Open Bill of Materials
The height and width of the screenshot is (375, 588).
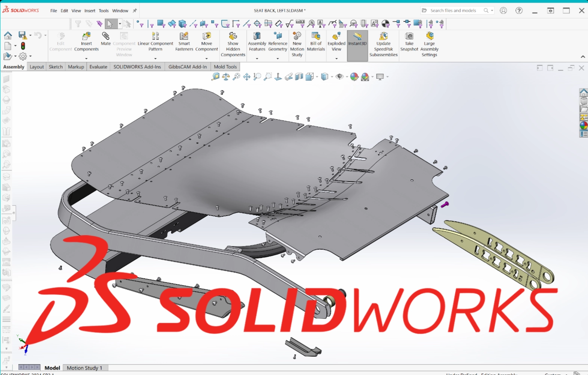pyautogui.click(x=316, y=41)
